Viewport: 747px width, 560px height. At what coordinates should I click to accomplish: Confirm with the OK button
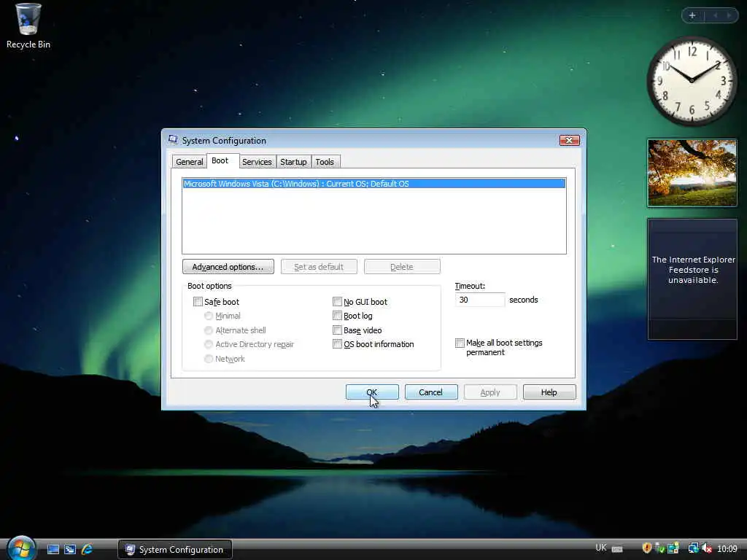372,392
